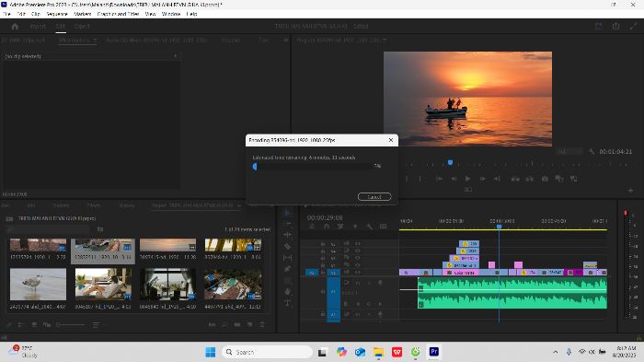Toggle insert sequences as nests icon
Viewport: 644px width, 362px height.
click(x=312, y=227)
